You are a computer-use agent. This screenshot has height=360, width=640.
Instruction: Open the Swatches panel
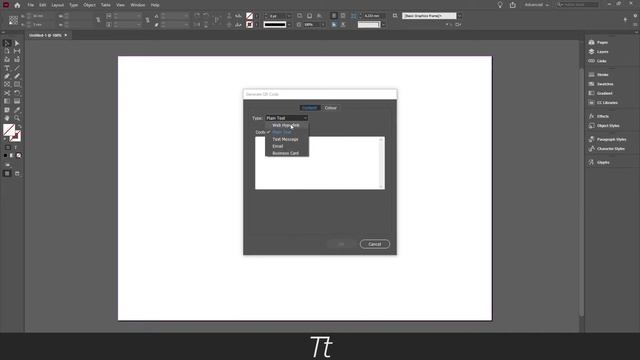601,84
